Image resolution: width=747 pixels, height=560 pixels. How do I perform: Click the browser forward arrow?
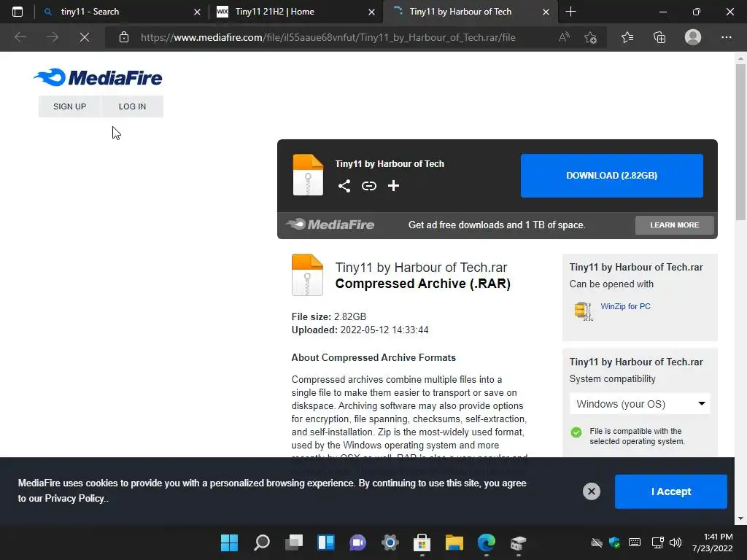click(53, 37)
